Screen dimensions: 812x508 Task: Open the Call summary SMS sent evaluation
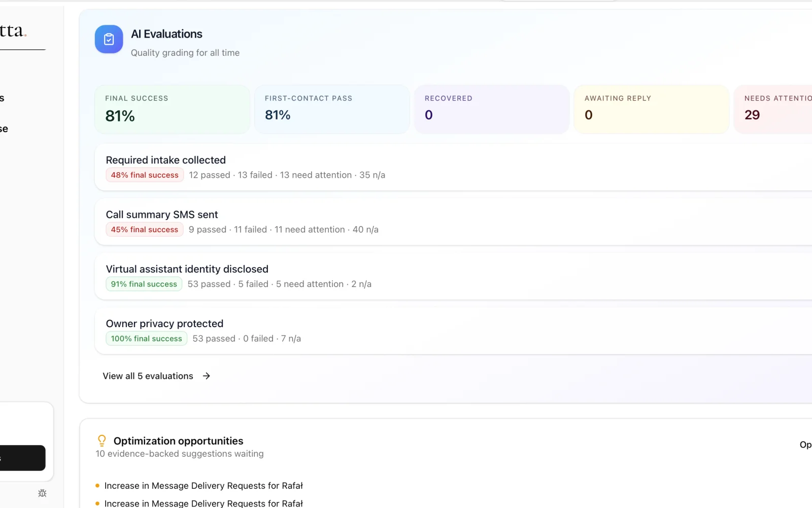453,221
